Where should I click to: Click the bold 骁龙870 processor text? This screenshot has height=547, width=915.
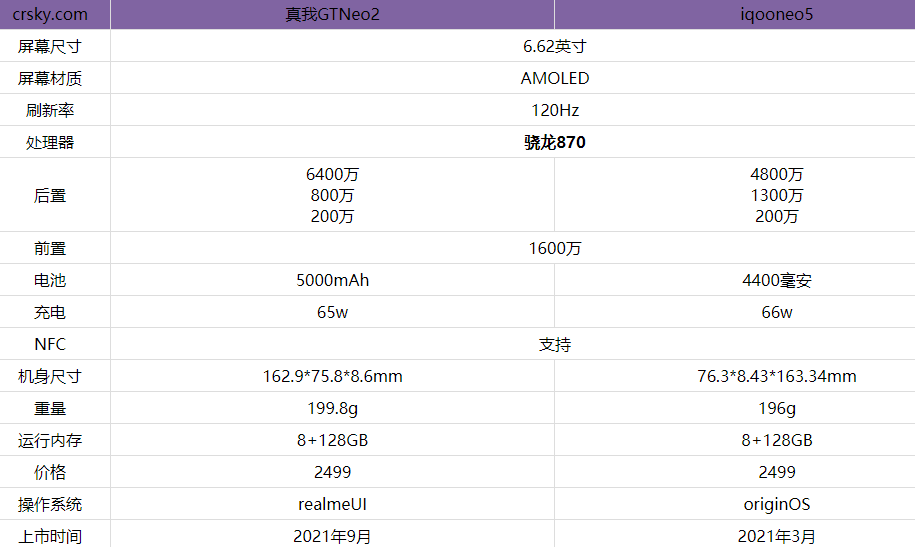pyautogui.click(x=554, y=142)
